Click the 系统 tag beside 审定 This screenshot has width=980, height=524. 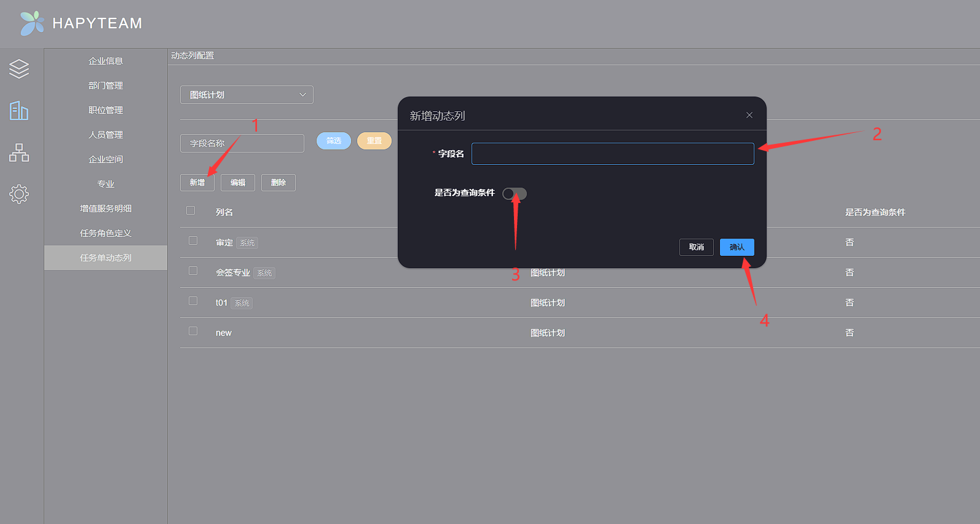tap(247, 243)
